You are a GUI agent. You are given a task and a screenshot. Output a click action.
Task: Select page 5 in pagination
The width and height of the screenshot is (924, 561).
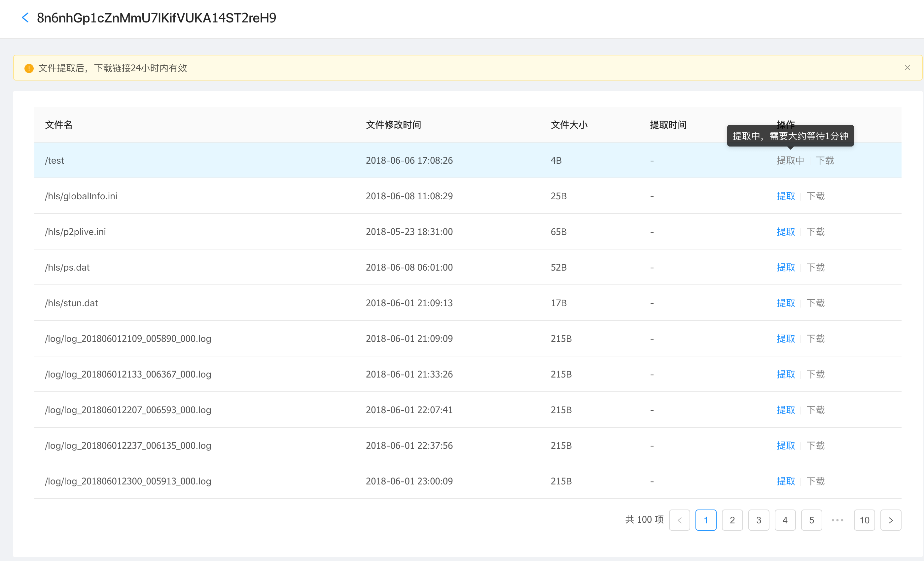click(x=811, y=520)
